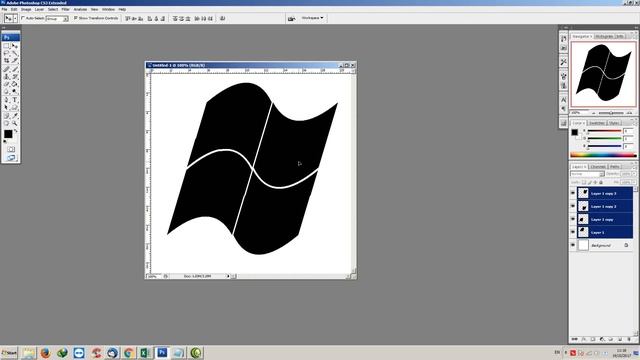The image size is (640, 360).
Task: Hide the Background layer eye
Action: click(x=573, y=245)
